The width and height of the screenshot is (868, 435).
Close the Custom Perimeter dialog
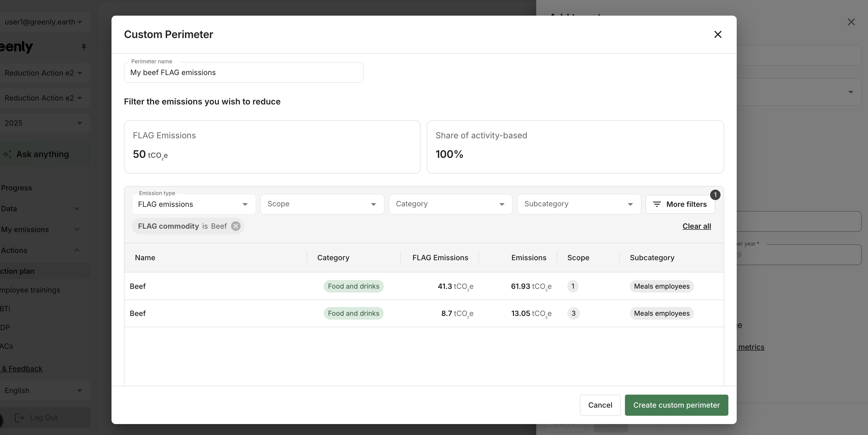click(x=718, y=34)
